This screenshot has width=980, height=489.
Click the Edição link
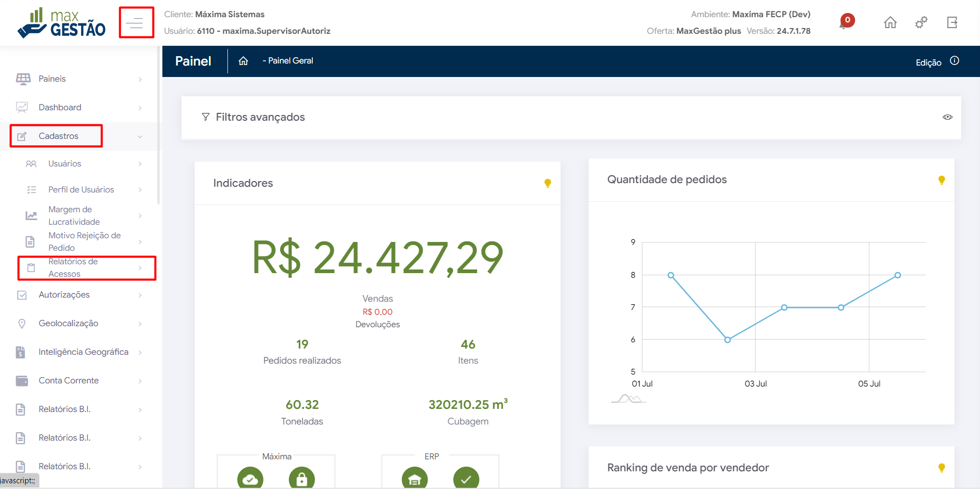coord(928,62)
